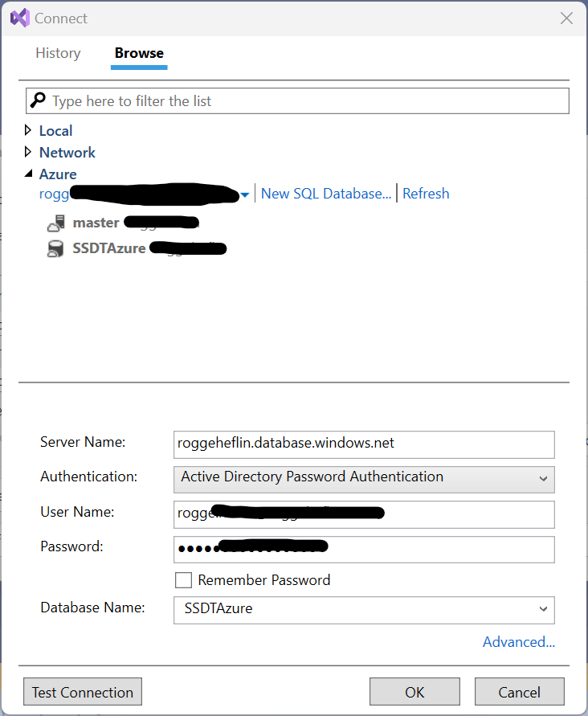This screenshot has width=588, height=716.
Task: Click the New SQL Database link
Action: [x=326, y=194]
